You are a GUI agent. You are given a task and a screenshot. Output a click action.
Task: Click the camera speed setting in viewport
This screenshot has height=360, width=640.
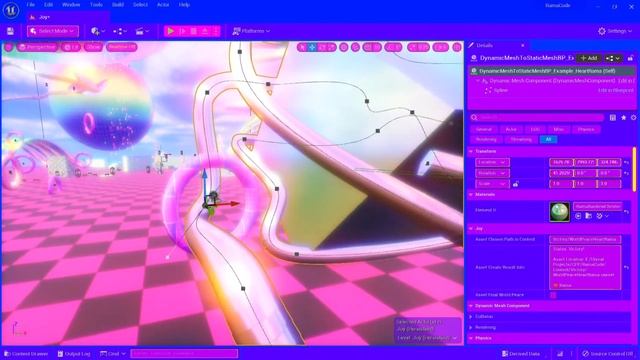pos(441,47)
